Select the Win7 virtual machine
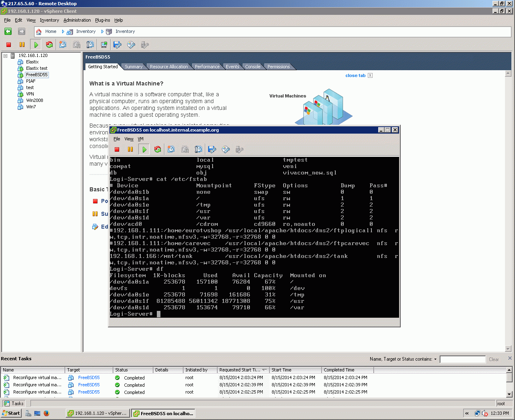This screenshot has height=420, width=515. 31,107
